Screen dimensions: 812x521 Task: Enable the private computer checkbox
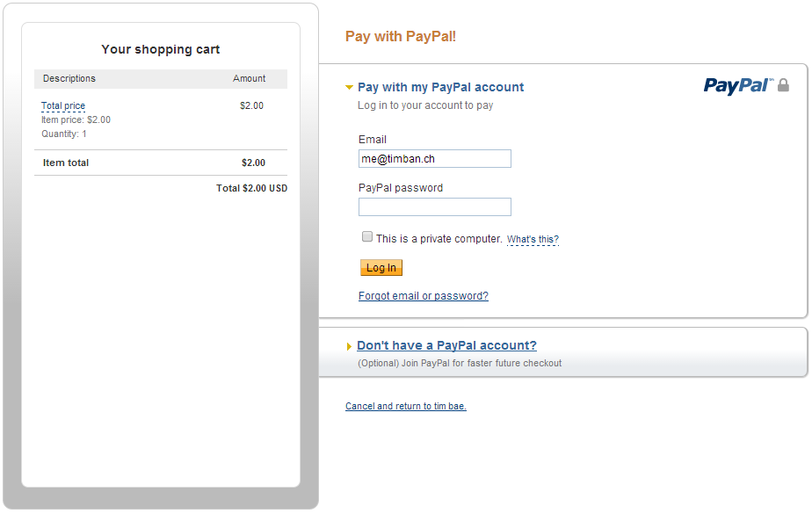tap(367, 236)
